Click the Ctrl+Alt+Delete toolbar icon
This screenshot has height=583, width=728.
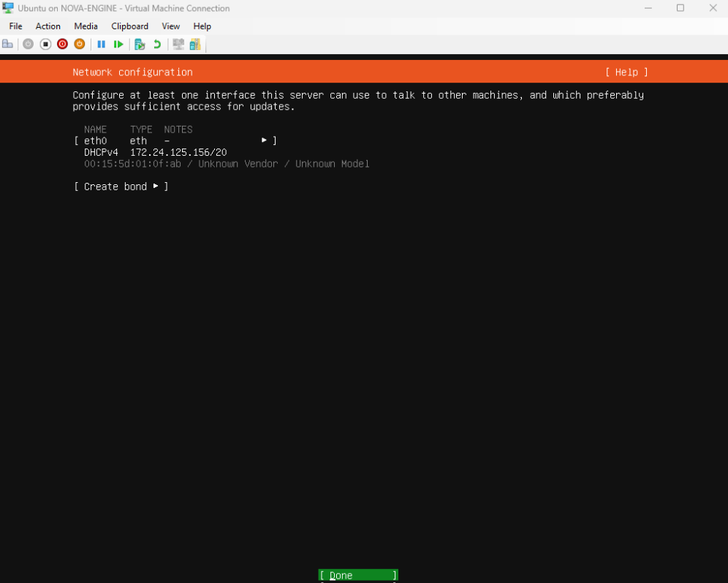pos(8,44)
